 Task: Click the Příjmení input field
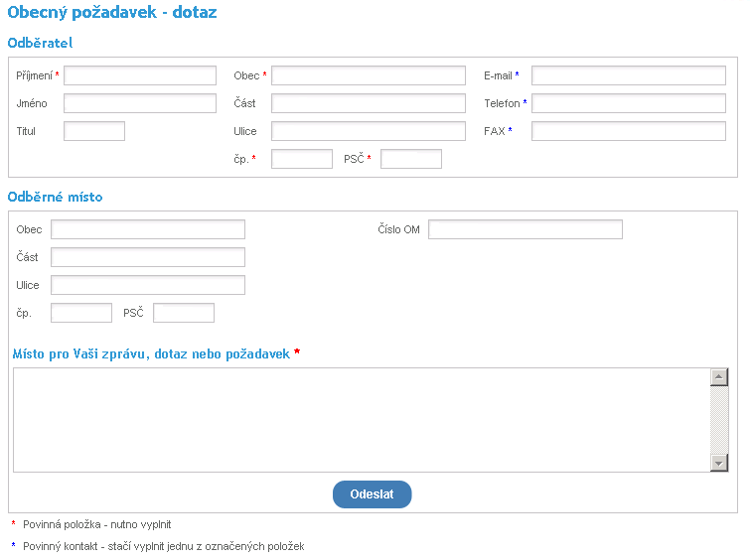pos(140,75)
